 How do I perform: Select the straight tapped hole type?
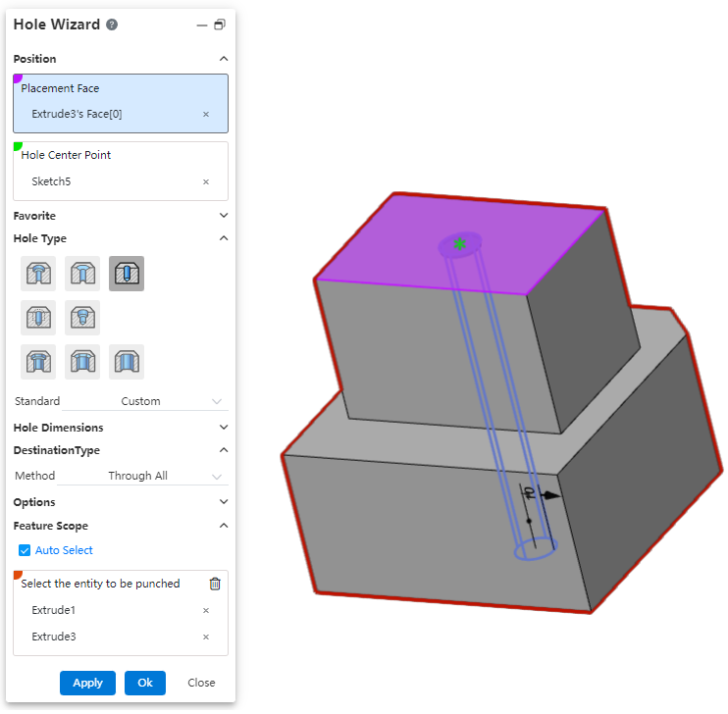pyautogui.click(x=37, y=318)
